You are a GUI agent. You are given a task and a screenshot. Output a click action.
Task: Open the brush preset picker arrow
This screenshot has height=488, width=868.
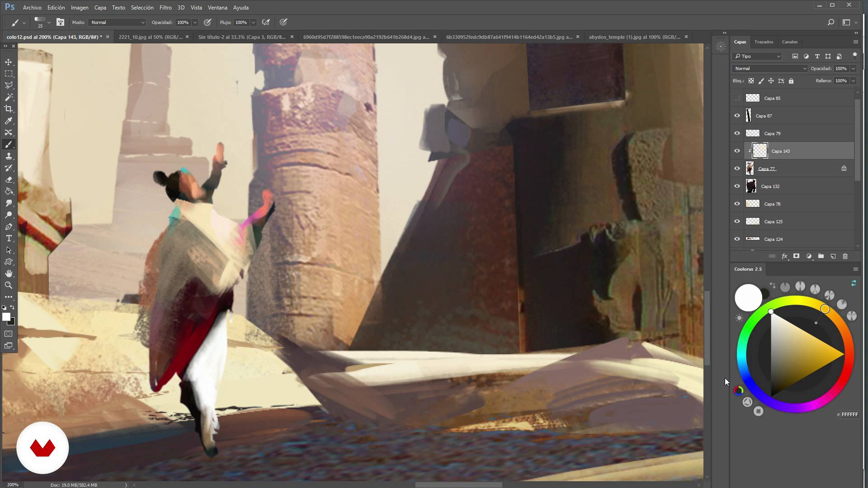pos(49,22)
